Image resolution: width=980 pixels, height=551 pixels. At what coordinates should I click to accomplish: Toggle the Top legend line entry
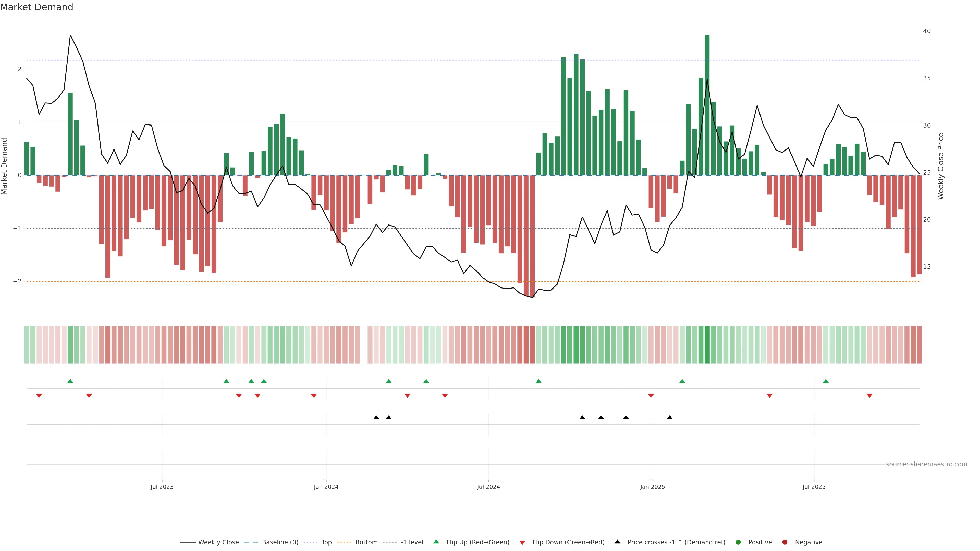(326, 542)
